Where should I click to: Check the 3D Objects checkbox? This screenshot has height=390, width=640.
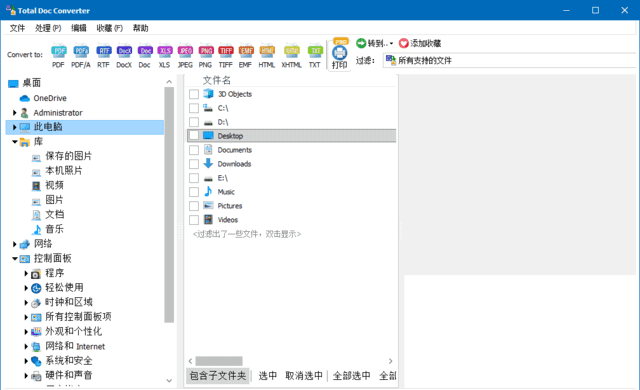194,94
